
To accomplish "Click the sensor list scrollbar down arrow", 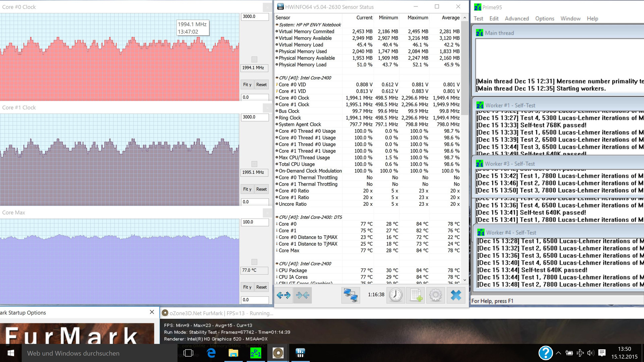I will click(465, 280).
